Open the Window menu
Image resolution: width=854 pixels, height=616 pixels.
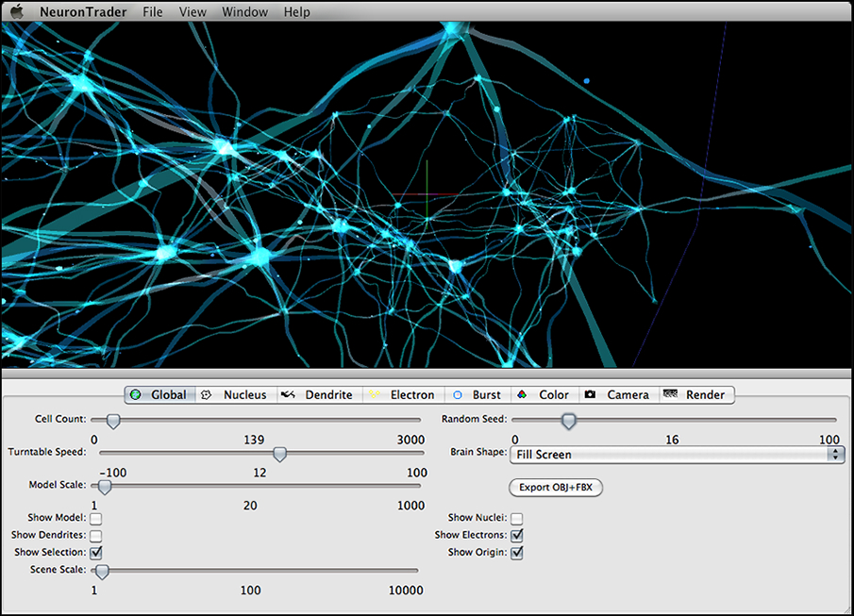tap(244, 12)
